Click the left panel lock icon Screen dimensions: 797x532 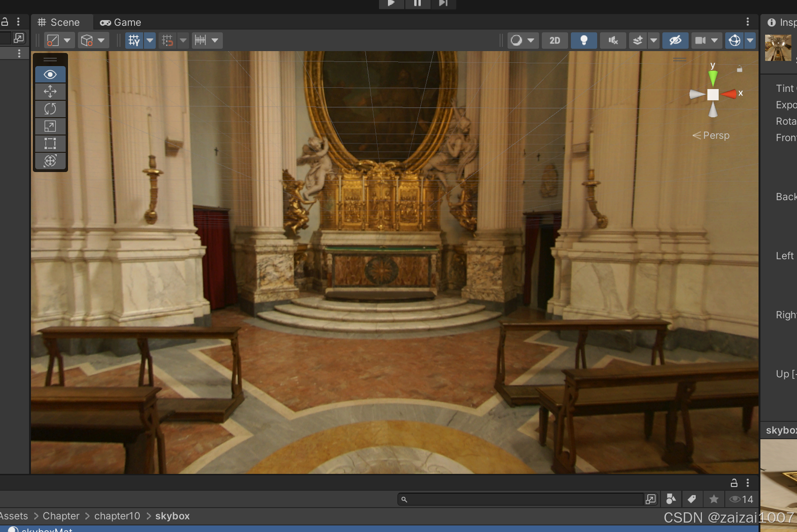5,22
